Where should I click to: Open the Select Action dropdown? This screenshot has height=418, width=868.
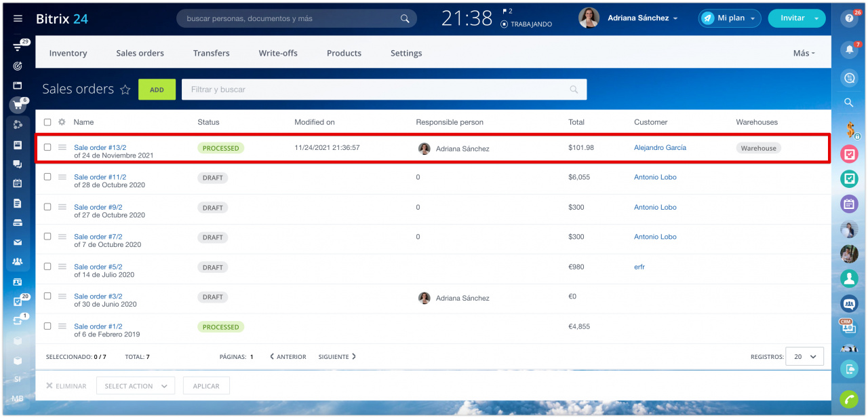136,386
